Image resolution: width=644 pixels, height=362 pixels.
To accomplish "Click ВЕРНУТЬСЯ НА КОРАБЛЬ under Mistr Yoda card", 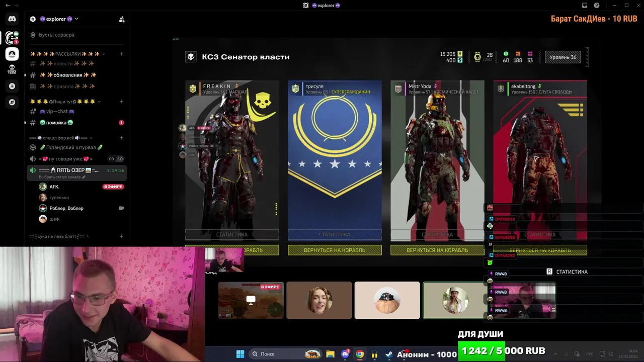I will click(437, 250).
